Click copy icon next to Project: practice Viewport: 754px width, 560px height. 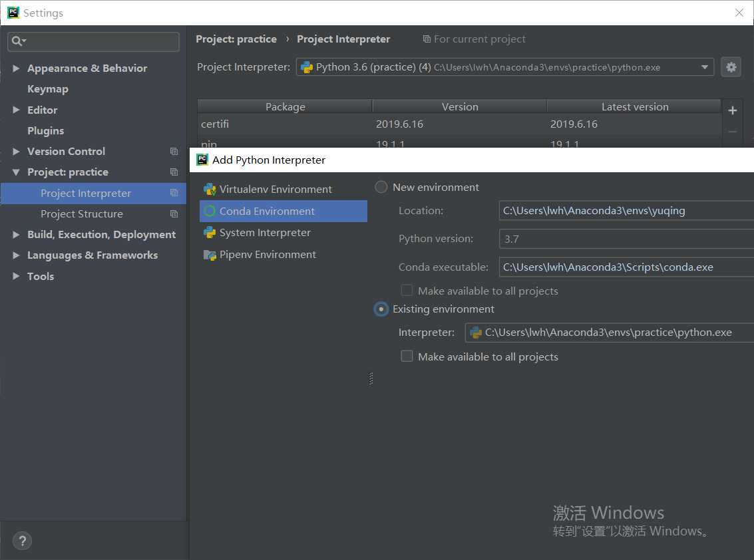click(174, 172)
